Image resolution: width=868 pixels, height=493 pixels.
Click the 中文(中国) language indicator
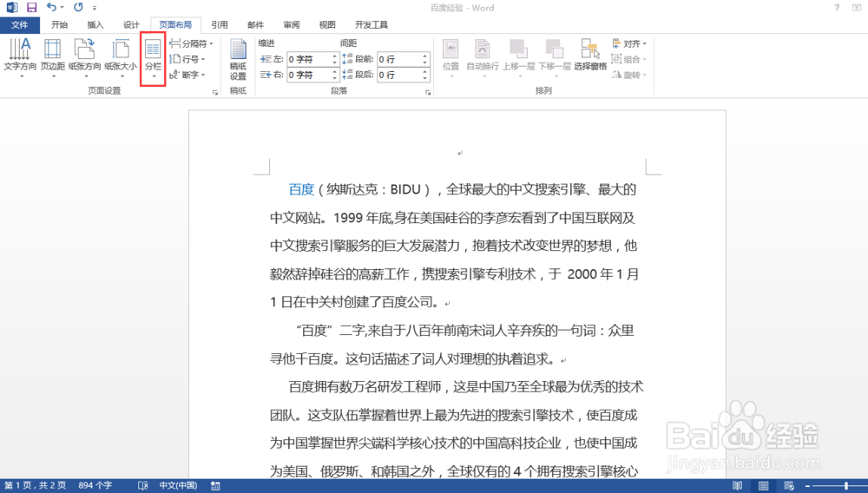point(178,486)
